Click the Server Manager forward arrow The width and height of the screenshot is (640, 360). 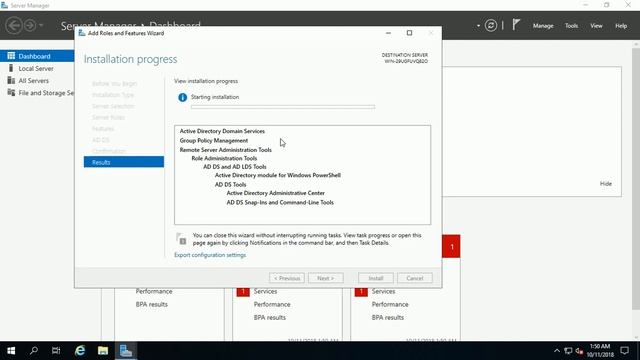pos(30,25)
